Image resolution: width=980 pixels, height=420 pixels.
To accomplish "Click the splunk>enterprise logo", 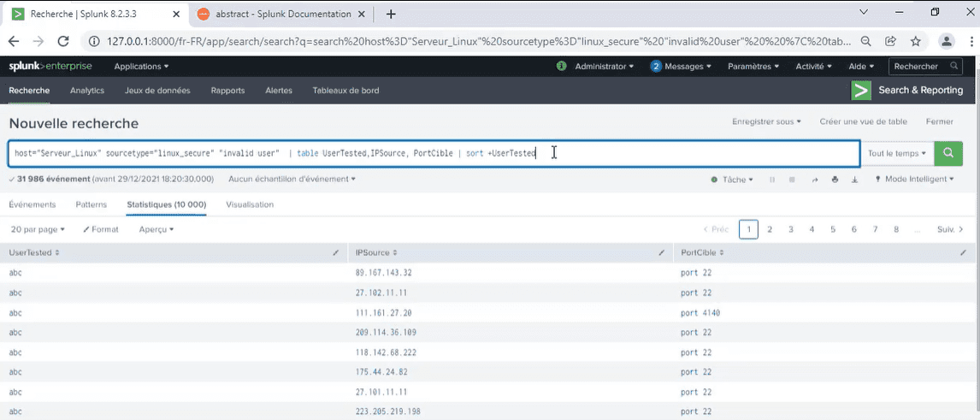I will coord(50,66).
